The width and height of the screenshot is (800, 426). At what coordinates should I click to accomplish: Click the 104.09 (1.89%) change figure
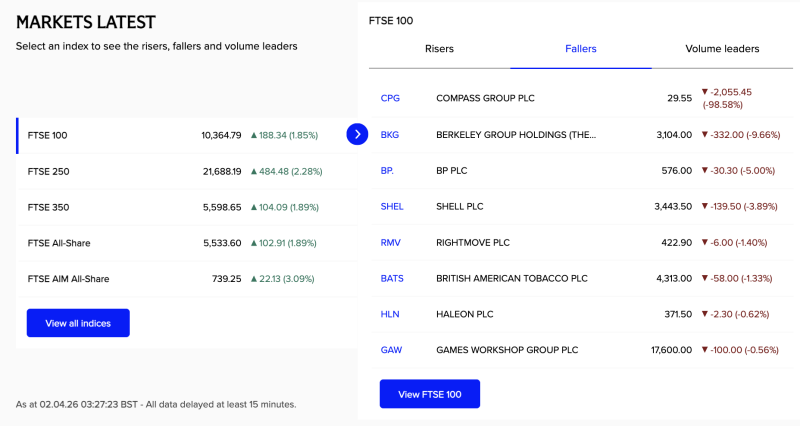[x=285, y=207]
